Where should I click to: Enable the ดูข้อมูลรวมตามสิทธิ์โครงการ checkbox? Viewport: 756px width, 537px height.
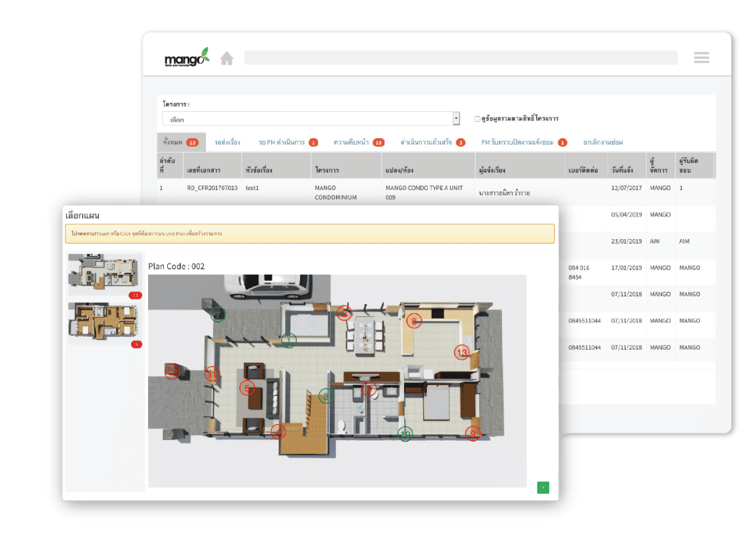point(477,119)
